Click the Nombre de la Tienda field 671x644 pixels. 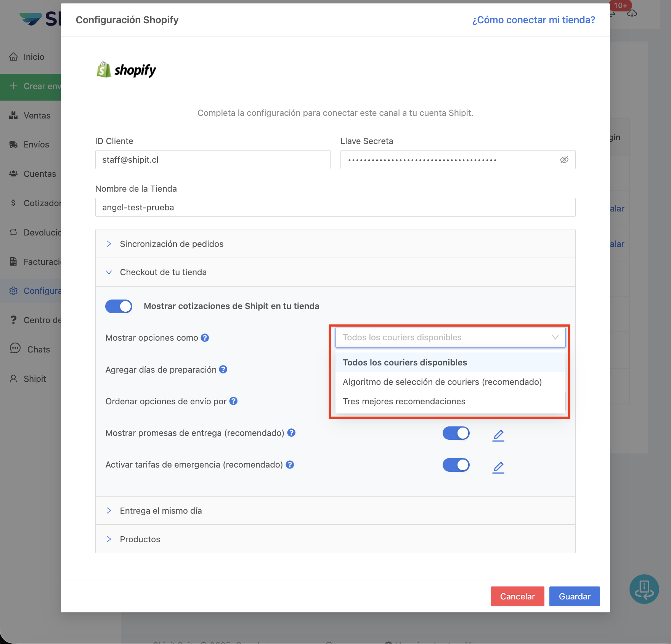pyautogui.click(x=335, y=207)
